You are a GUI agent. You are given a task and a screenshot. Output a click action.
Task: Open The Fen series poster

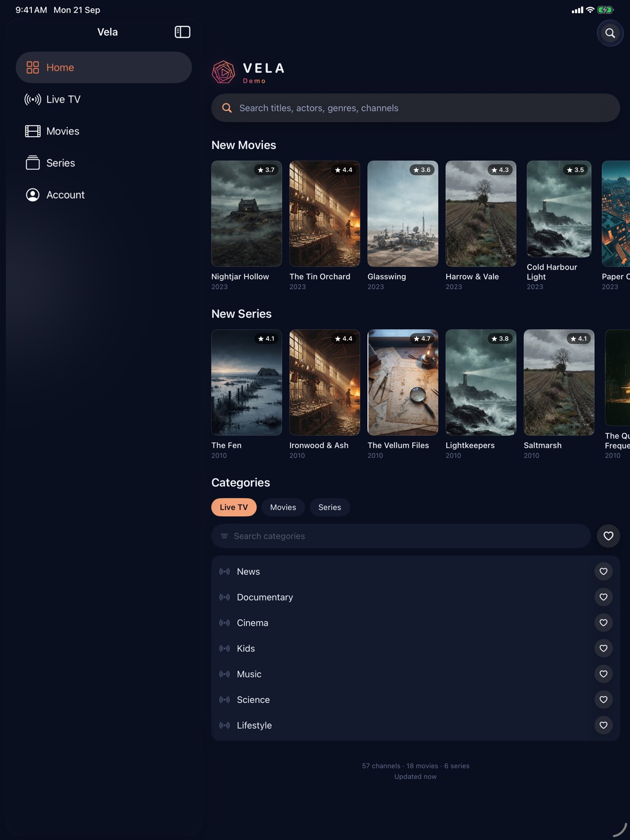click(247, 382)
